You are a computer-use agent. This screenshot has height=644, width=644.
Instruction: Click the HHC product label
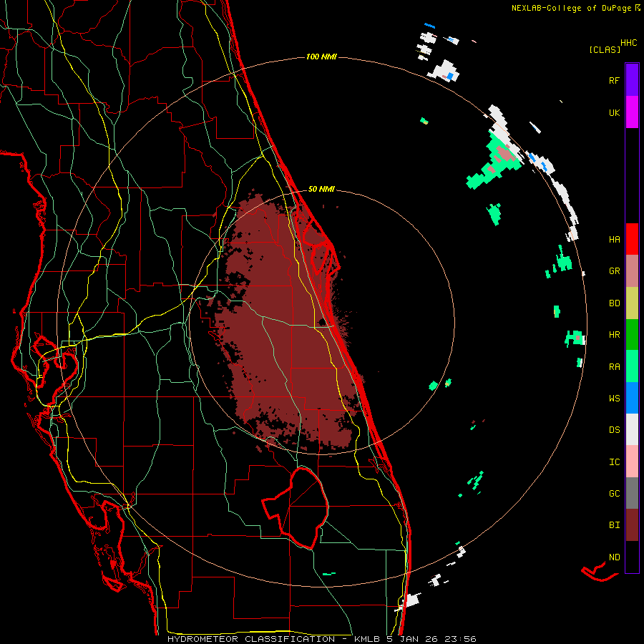coord(629,43)
